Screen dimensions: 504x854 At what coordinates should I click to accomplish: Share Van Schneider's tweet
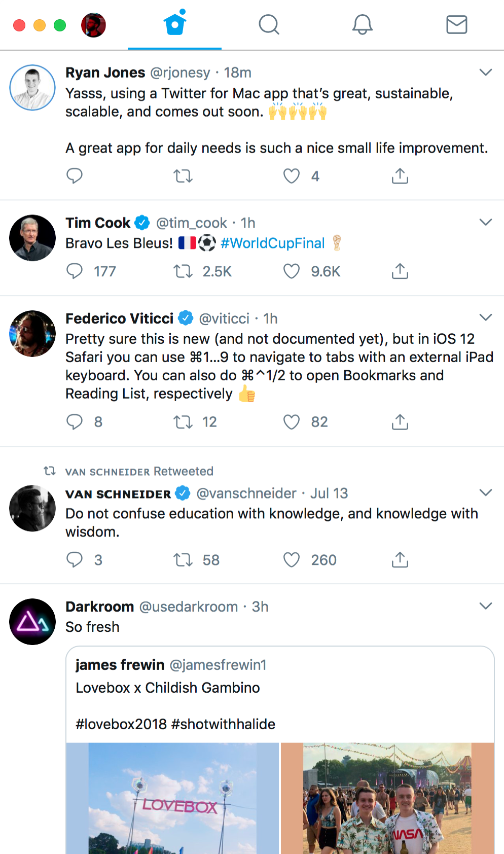(400, 560)
